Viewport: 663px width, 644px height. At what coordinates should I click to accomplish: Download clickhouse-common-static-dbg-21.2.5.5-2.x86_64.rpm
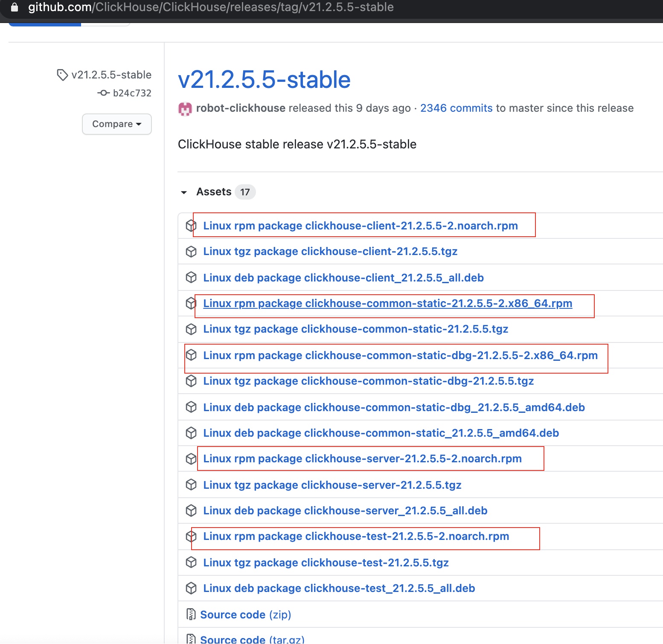click(x=401, y=355)
